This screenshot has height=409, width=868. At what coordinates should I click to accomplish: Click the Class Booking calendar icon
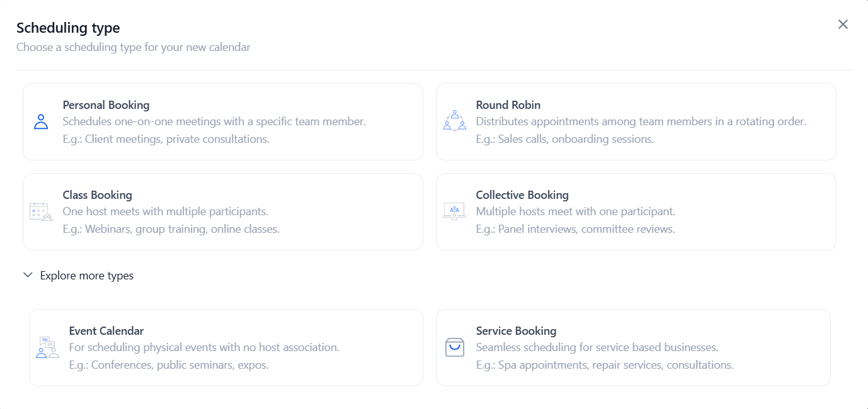point(41,211)
